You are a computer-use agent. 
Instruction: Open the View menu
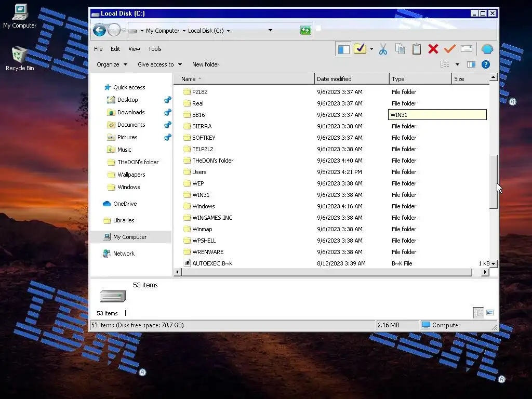[x=135, y=49]
